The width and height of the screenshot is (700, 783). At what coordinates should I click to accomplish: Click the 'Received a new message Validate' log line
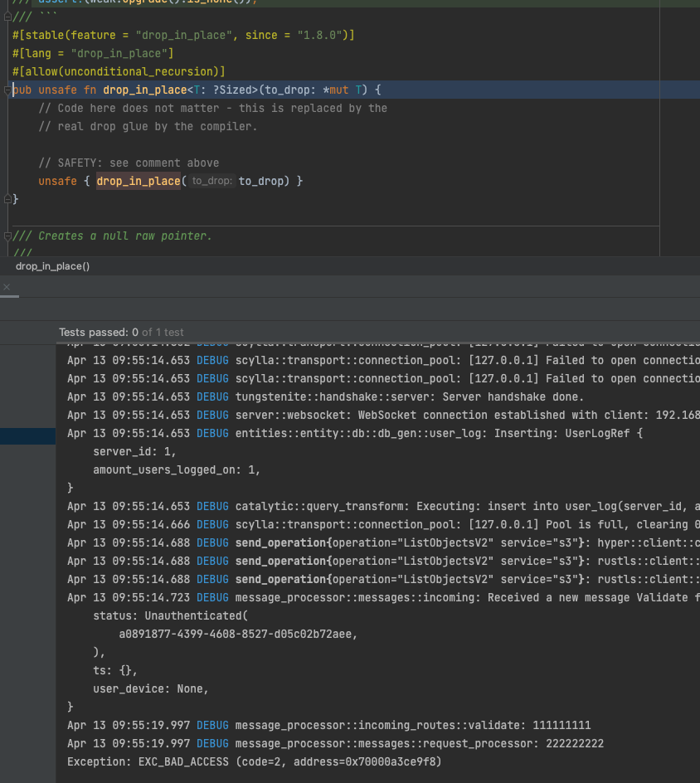coord(383,598)
